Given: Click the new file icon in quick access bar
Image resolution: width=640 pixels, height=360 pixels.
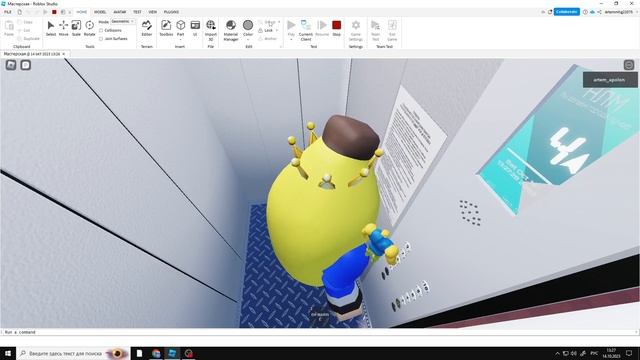Looking at the screenshot, I should click(19, 12).
